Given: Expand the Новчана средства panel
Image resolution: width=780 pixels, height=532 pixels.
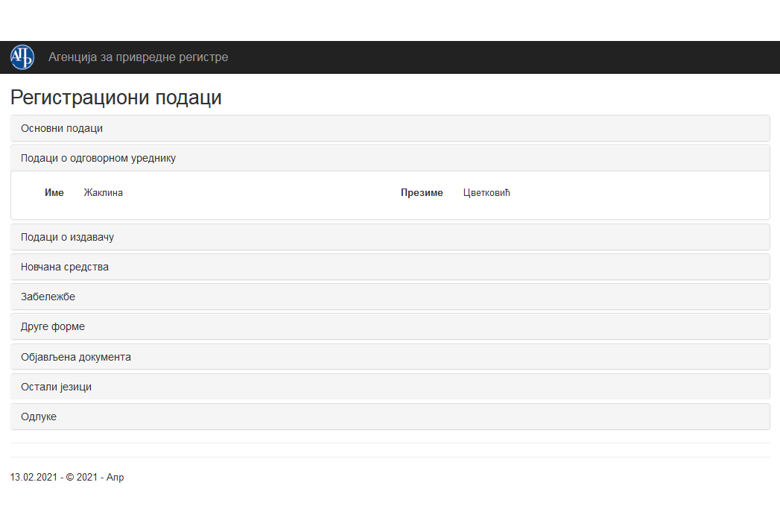Looking at the screenshot, I should [65, 267].
